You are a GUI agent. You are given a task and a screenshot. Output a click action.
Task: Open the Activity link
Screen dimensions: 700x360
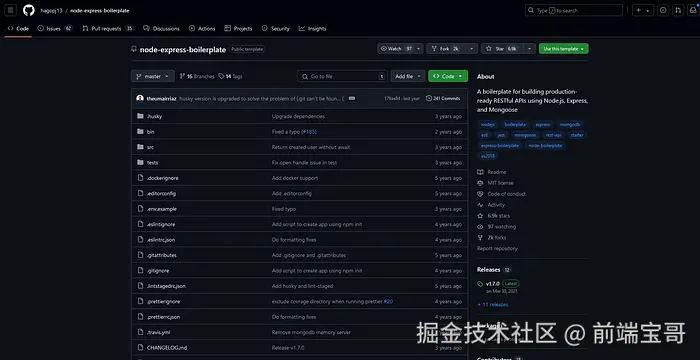point(491,205)
